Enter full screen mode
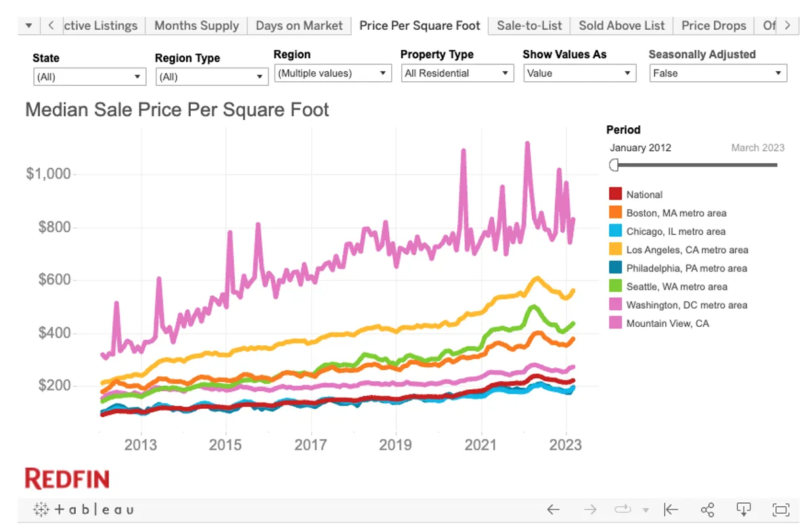 (x=781, y=510)
